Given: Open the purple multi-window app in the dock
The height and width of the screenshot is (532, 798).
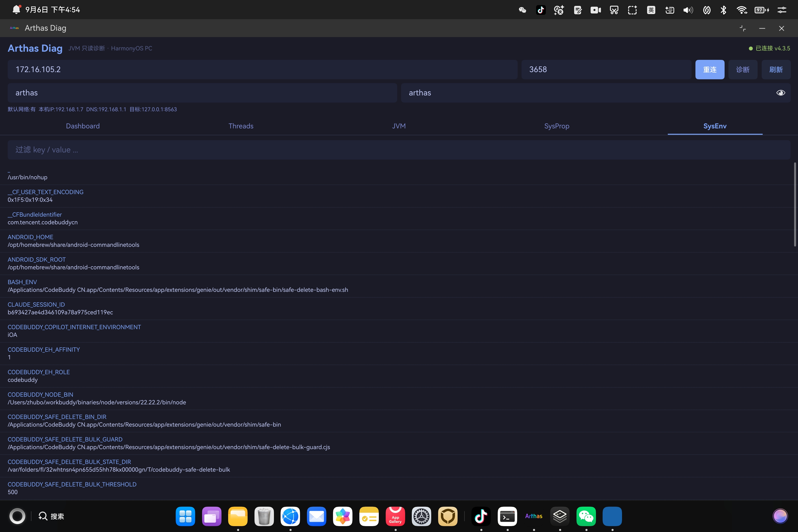Looking at the screenshot, I should tap(212, 516).
